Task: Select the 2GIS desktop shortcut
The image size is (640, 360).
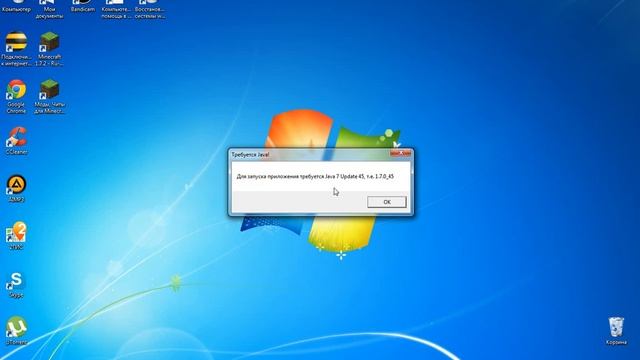Action: (16, 236)
